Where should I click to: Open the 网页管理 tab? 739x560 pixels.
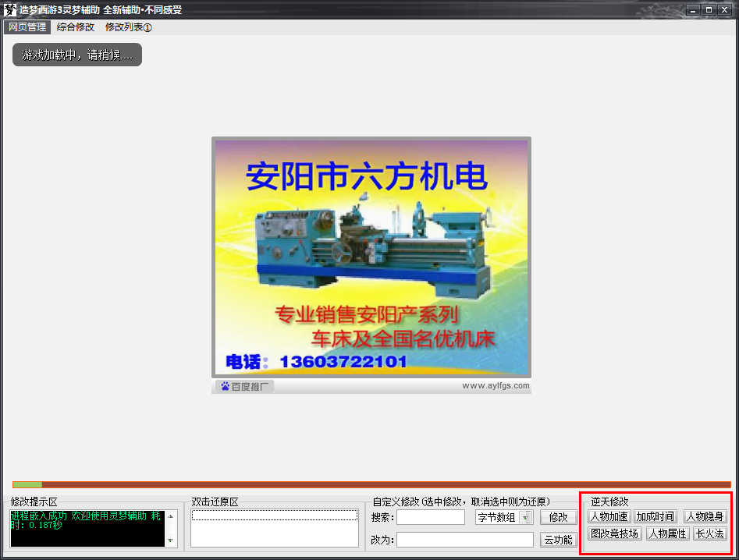[x=27, y=27]
